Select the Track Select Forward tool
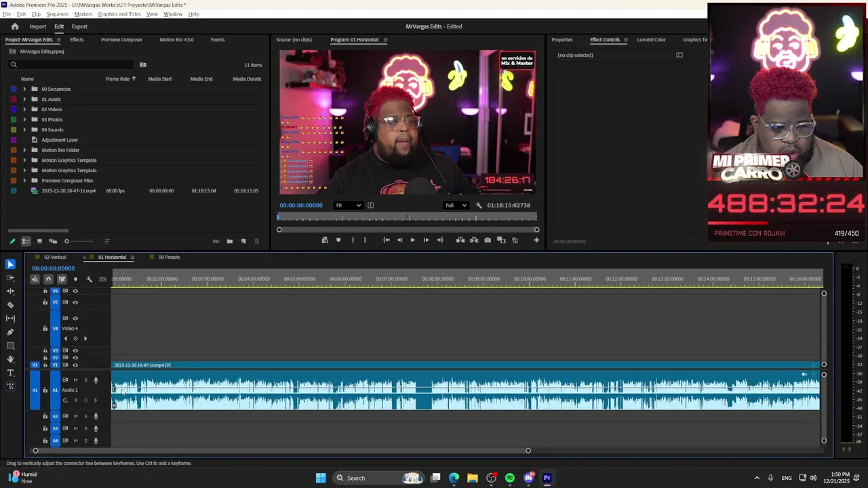Viewport: 868px width, 488px height. click(10, 278)
